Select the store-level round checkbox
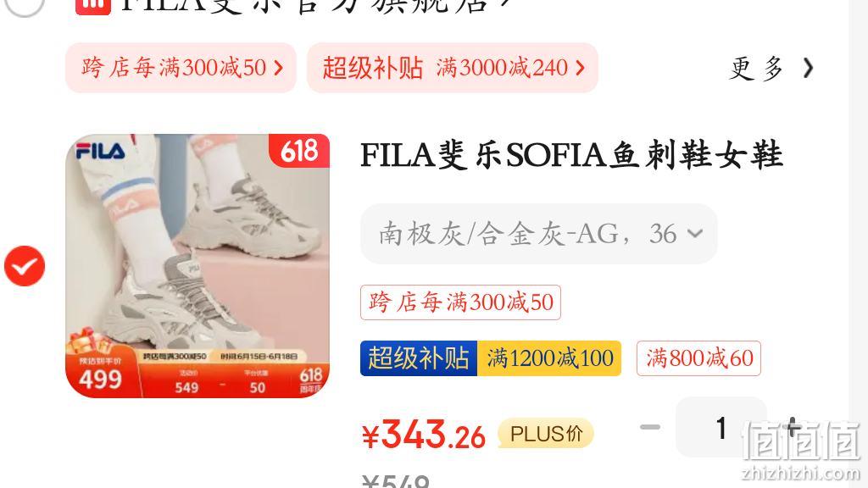This screenshot has width=868, height=488. click(x=25, y=6)
